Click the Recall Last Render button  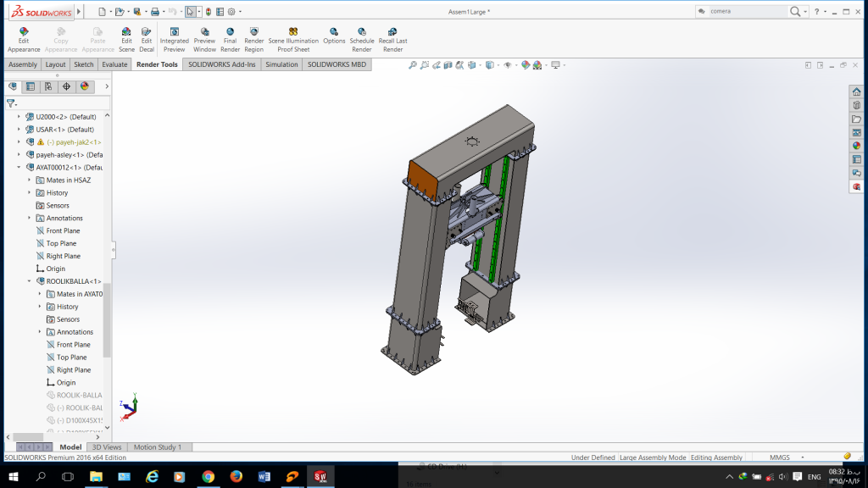[392, 39]
